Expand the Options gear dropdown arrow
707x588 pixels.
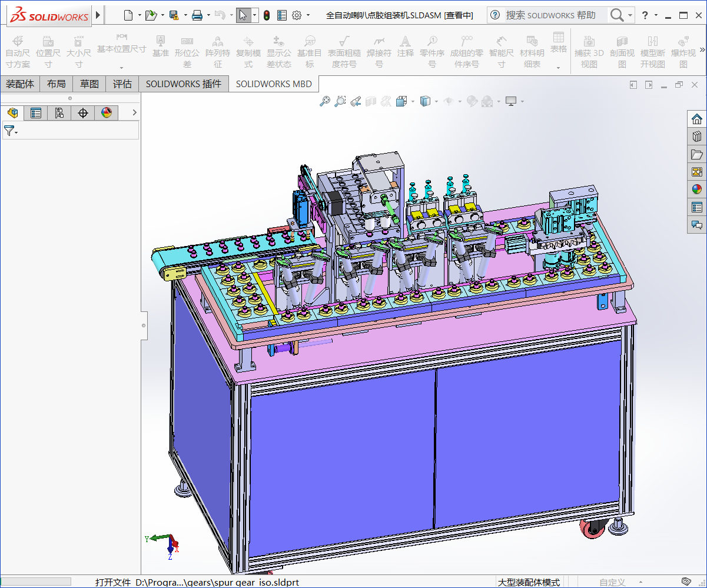pyautogui.click(x=308, y=16)
